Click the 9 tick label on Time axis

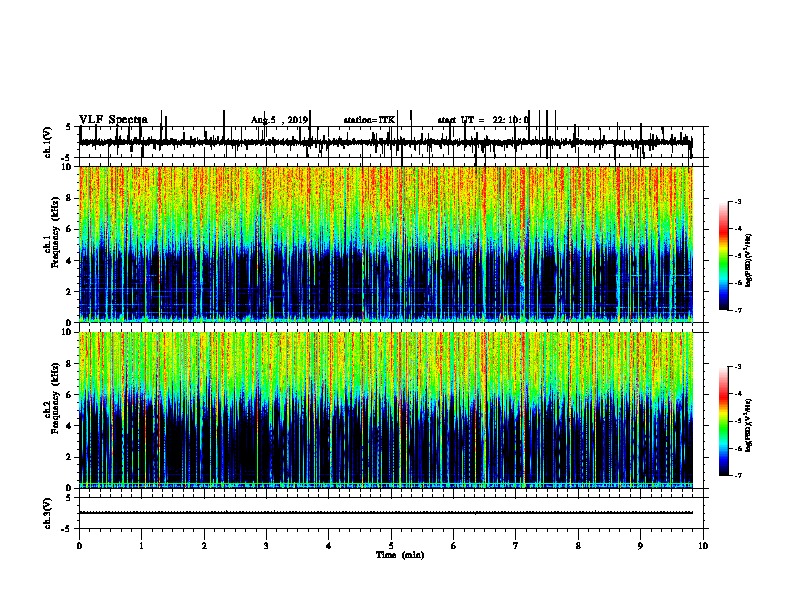click(x=640, y=545)
